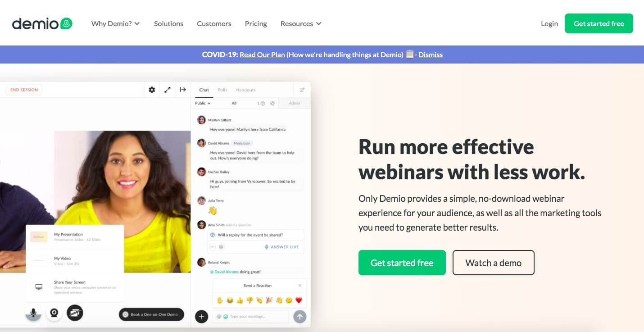Send the red heart reaction
Viewport: 644px width, 332px height.
point(299,300)
